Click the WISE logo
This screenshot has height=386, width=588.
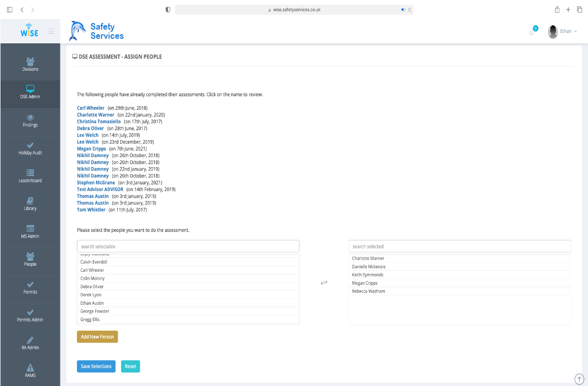coord(29,31)
